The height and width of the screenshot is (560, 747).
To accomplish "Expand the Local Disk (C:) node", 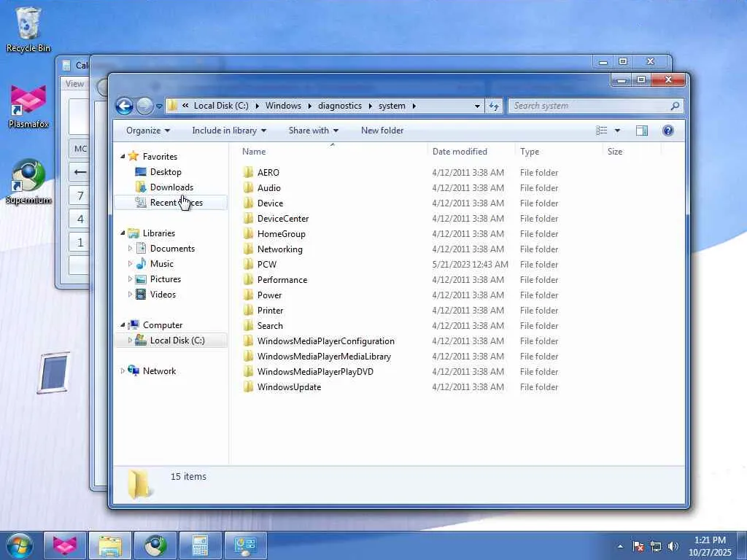I will pos(130,340).
